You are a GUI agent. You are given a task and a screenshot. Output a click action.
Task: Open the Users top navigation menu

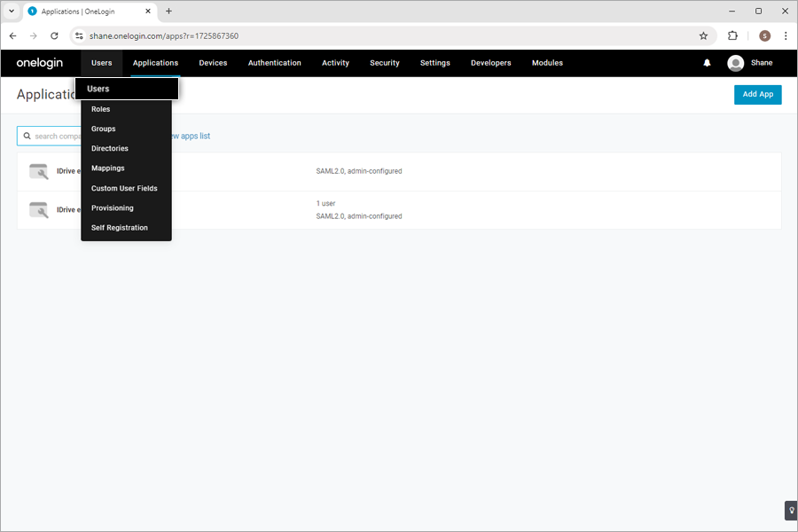click(x=102, y=63)
